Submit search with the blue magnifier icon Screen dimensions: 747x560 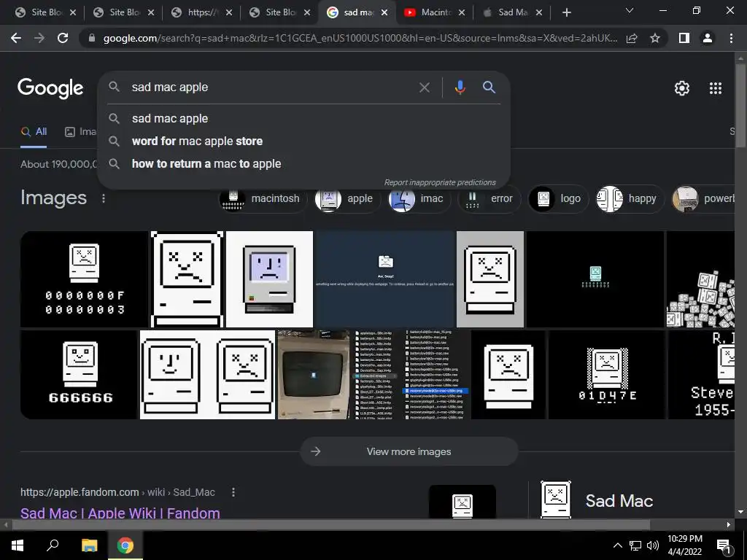pos(489,87)
